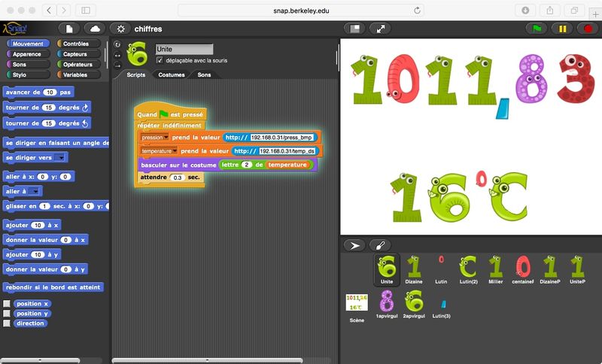This screenshot has width=602, height=364.
Task: Select the Capteurs block category
Action: (x=79, y=54)
